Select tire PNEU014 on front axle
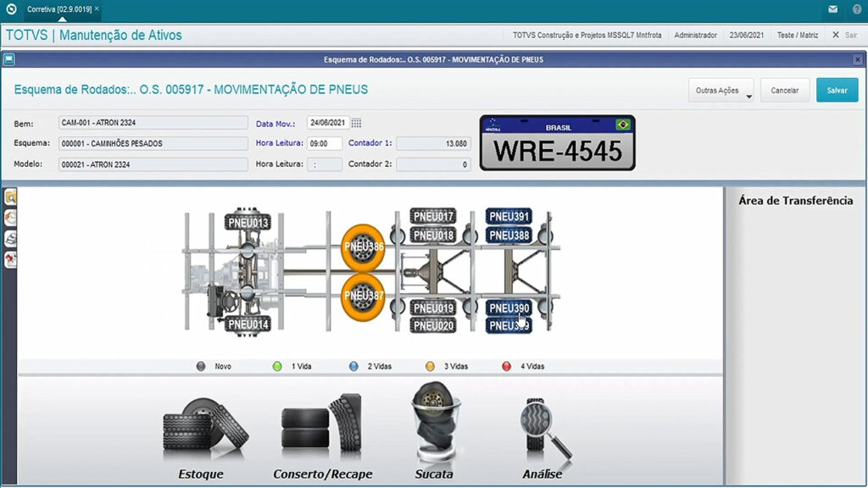 pyautogui.click(x=248, y=324)
